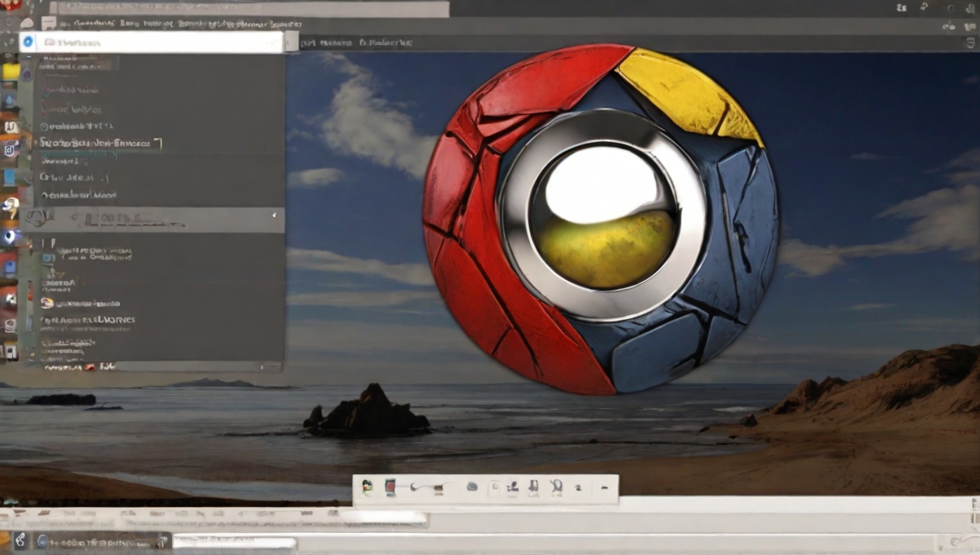Click the dash icon at the floating toolbar's right end

click(604, 488)
